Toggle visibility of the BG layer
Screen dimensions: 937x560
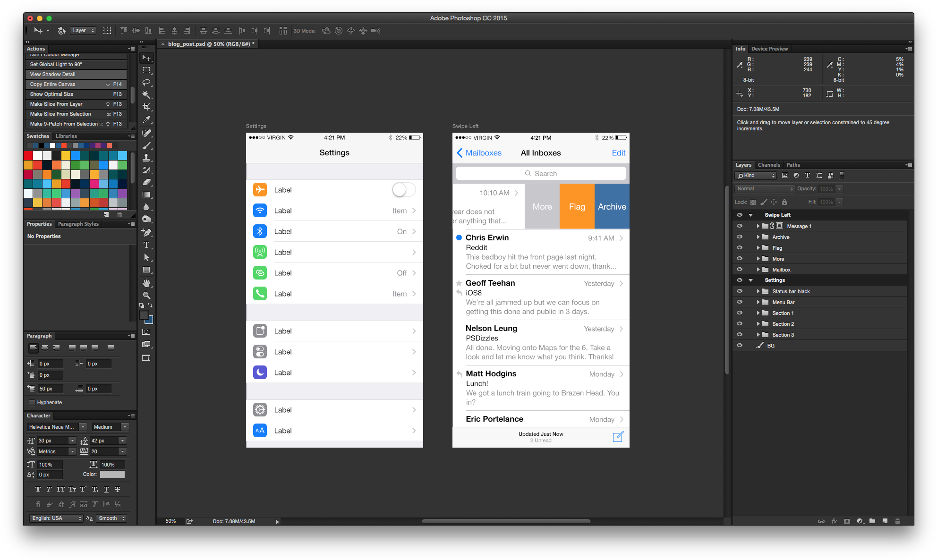(x=740, y=346)
